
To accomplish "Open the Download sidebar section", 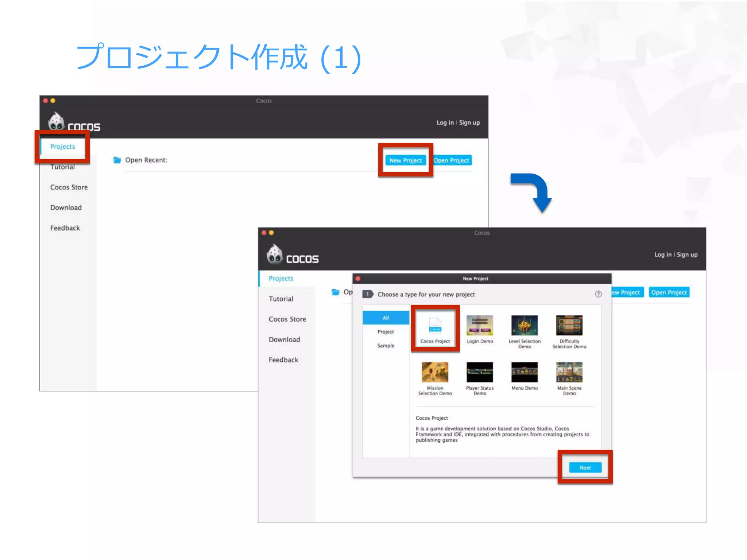I will point(284,340).
